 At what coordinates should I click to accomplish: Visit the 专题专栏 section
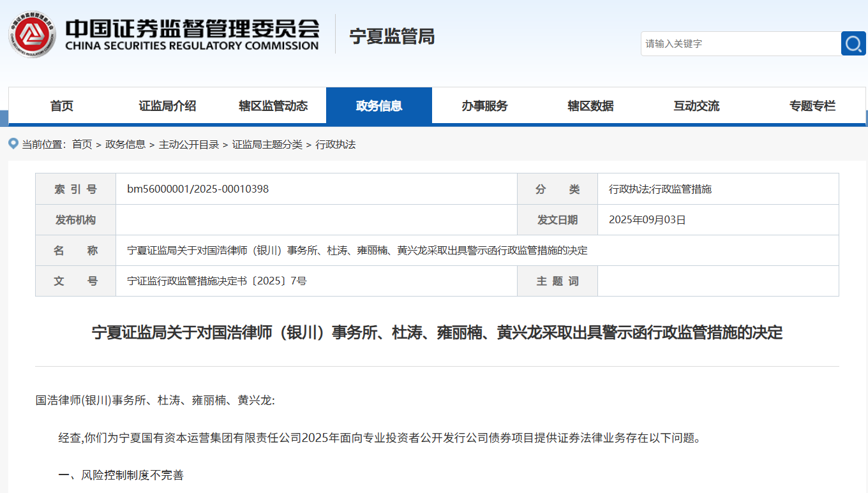812,106
